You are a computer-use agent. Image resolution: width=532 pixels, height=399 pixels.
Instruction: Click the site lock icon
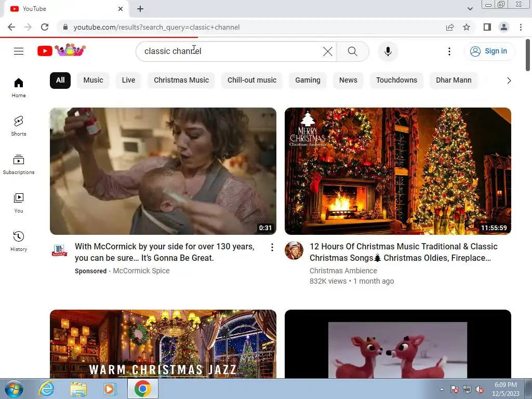click(65, 27)
